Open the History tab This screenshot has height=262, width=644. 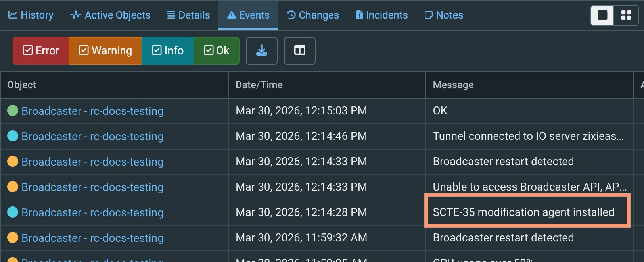(31, 15)
